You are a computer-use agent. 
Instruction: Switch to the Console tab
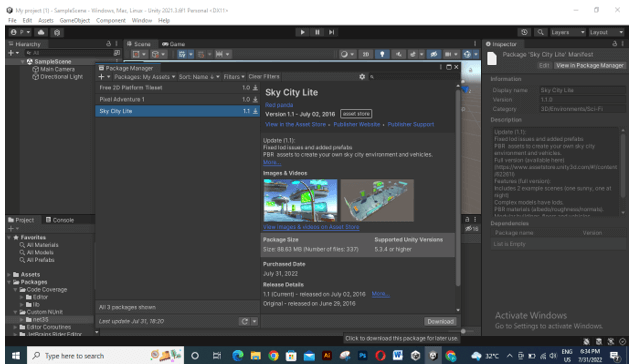coord(60,220)
